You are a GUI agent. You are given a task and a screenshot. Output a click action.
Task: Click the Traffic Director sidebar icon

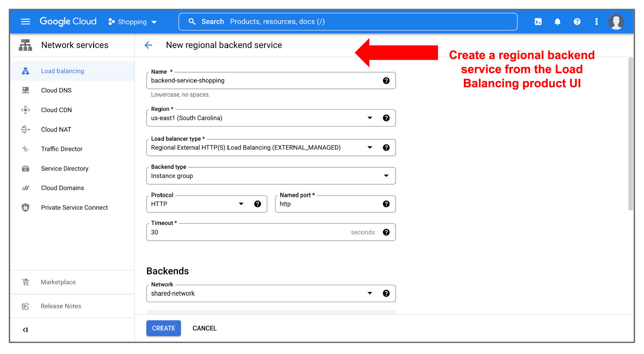pos(25,149)
